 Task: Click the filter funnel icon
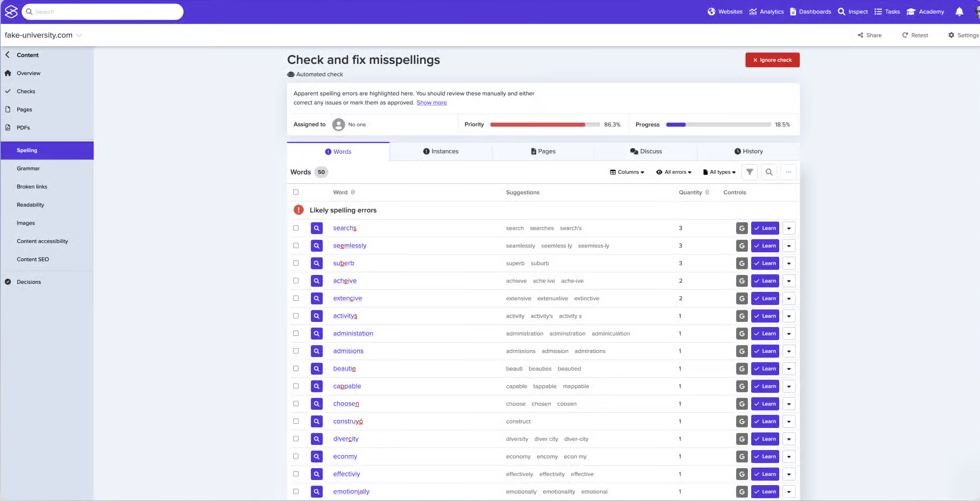[x=749, y=172]
